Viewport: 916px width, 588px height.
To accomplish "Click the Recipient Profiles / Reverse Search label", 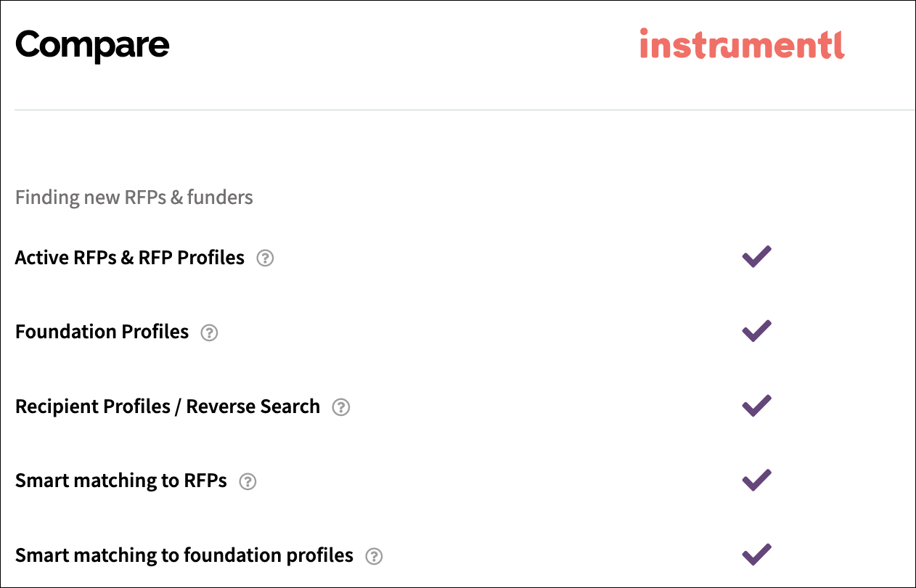I will (167, 407).
